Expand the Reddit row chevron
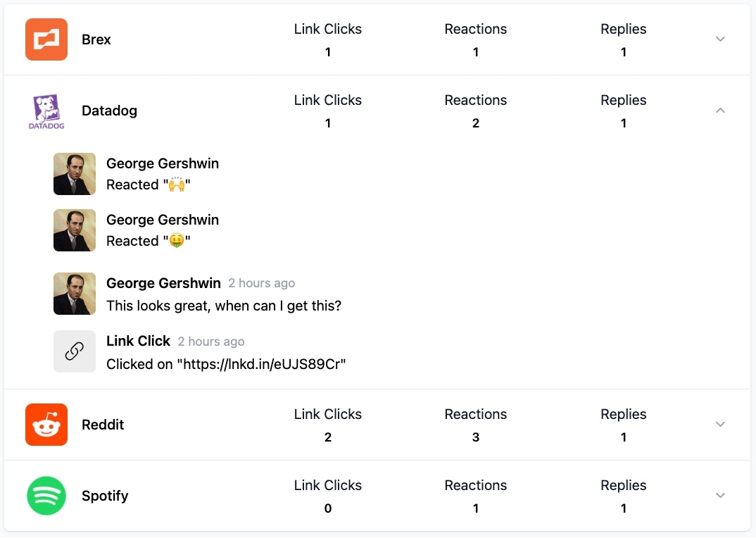756x538 pixels. point(720,425)
